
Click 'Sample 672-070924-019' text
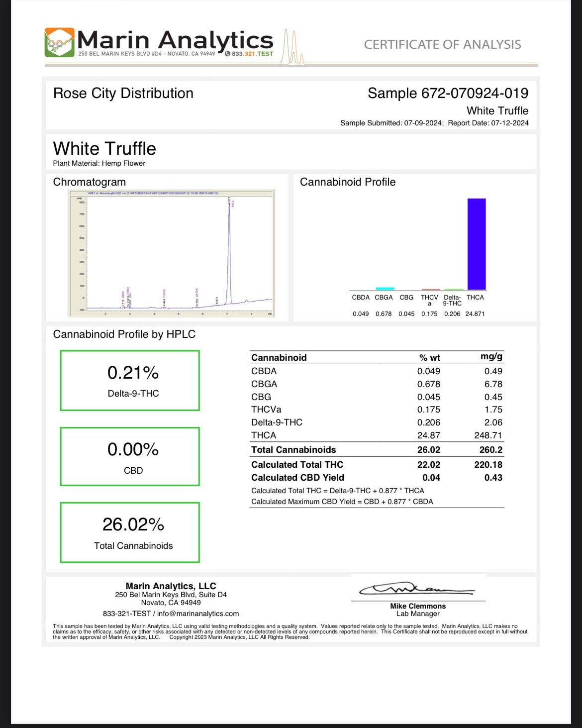448,93
